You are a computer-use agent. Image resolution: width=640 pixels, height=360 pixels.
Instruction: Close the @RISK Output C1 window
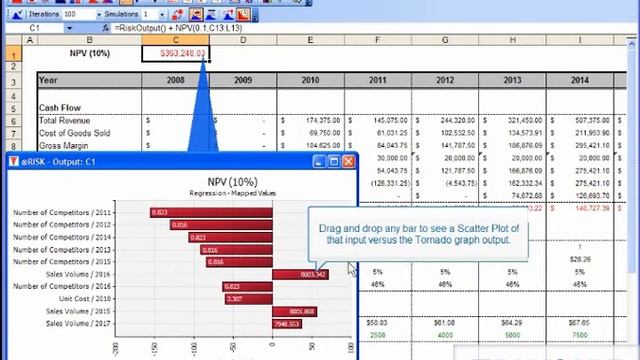point(348,162)
